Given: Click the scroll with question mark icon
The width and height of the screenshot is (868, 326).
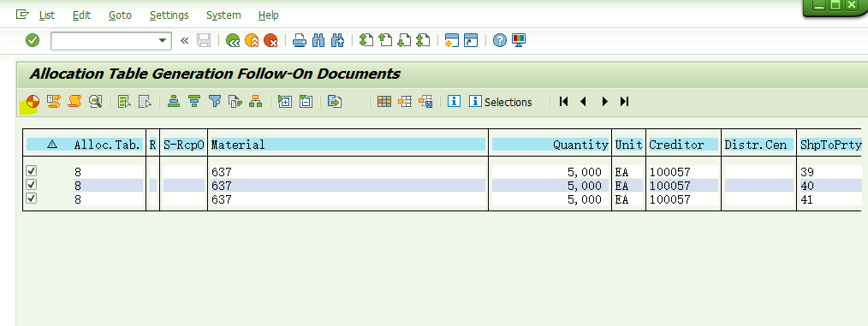Looking at the screenshot, I should (54, 101).
